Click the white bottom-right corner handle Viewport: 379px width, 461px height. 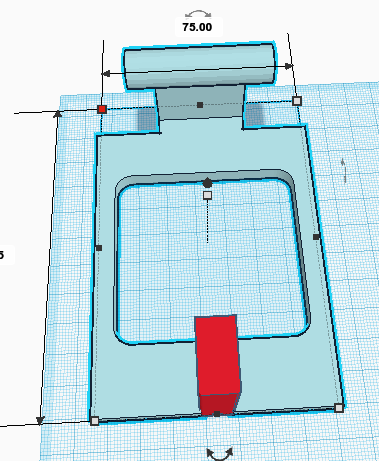(339, 408)
